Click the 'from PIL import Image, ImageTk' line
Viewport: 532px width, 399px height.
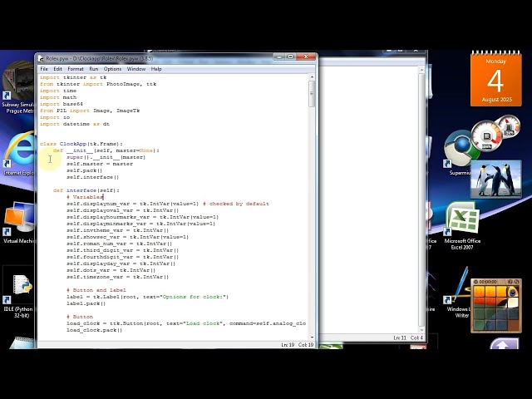pos(90,111)
